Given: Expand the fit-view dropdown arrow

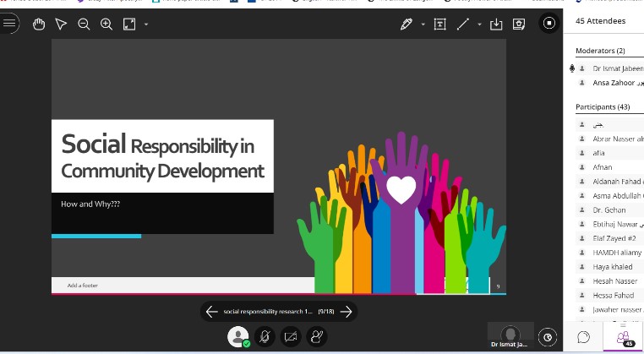Looking at the screenshot, I should (146, 25).
